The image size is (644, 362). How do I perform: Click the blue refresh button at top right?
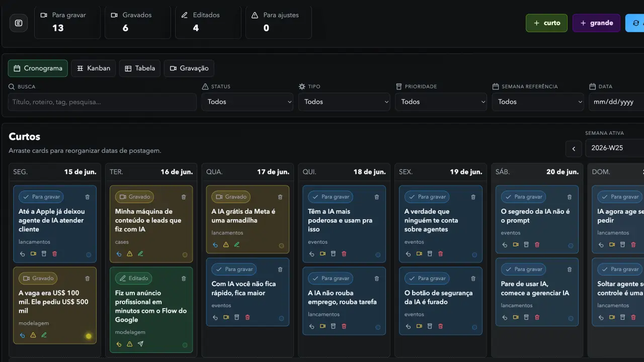point(635,23)
